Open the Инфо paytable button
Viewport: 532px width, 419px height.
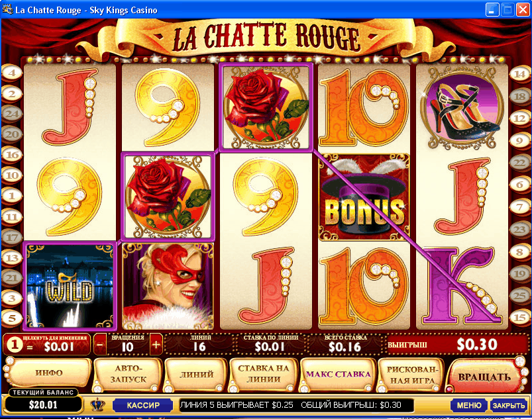coord(49,373)
